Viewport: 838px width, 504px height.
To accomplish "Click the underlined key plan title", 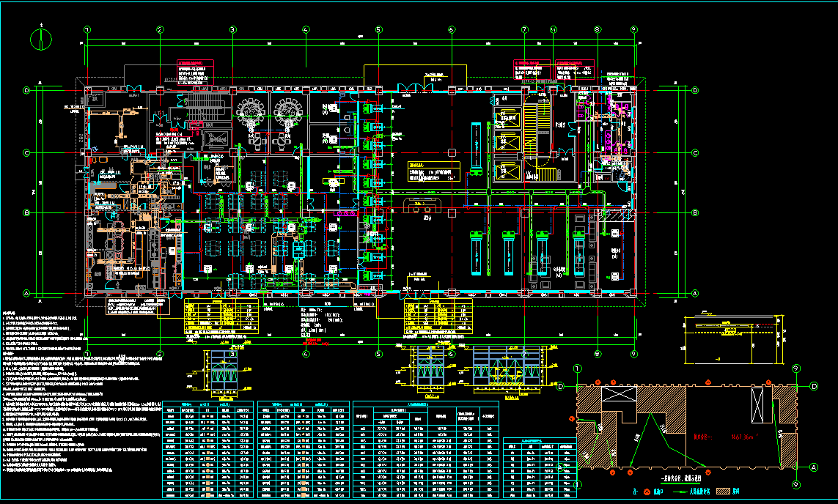I will pyautogui.click(x=681, y=478).
